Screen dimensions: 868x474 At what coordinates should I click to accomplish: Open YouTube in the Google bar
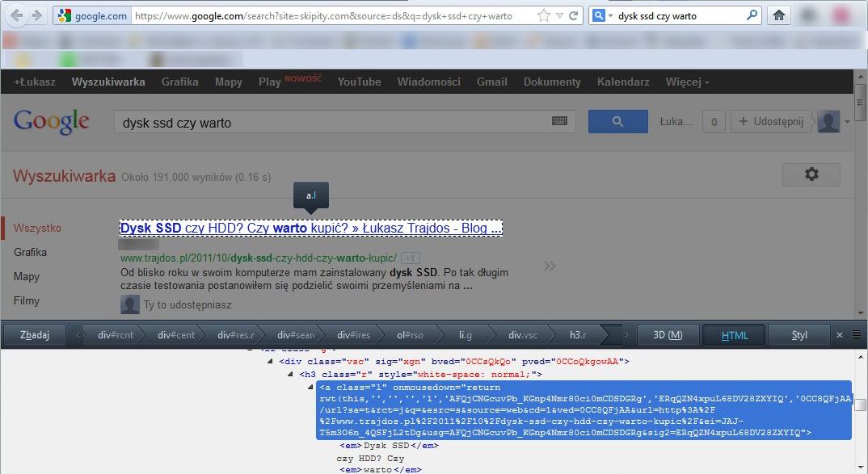point(360,82)
